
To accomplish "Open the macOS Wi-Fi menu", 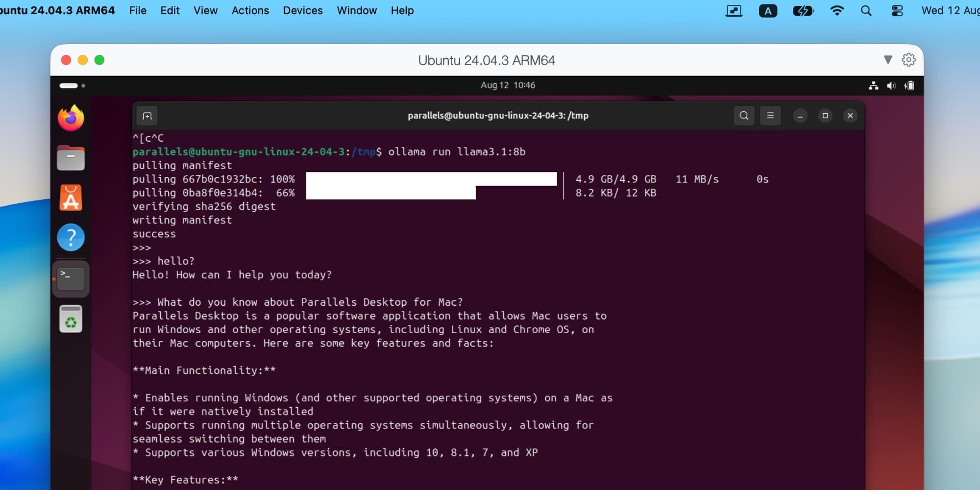I will click(837, 11).
